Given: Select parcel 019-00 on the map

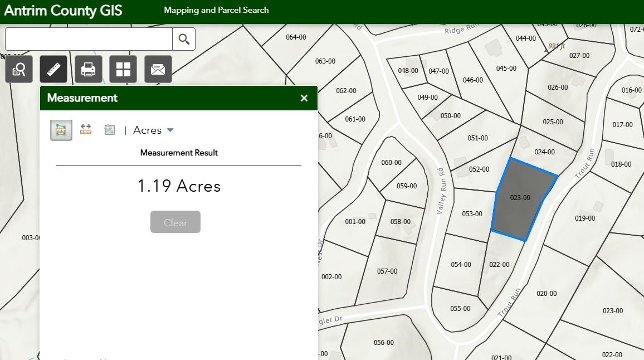Looking at the screenshot, I should click(585, 218).
